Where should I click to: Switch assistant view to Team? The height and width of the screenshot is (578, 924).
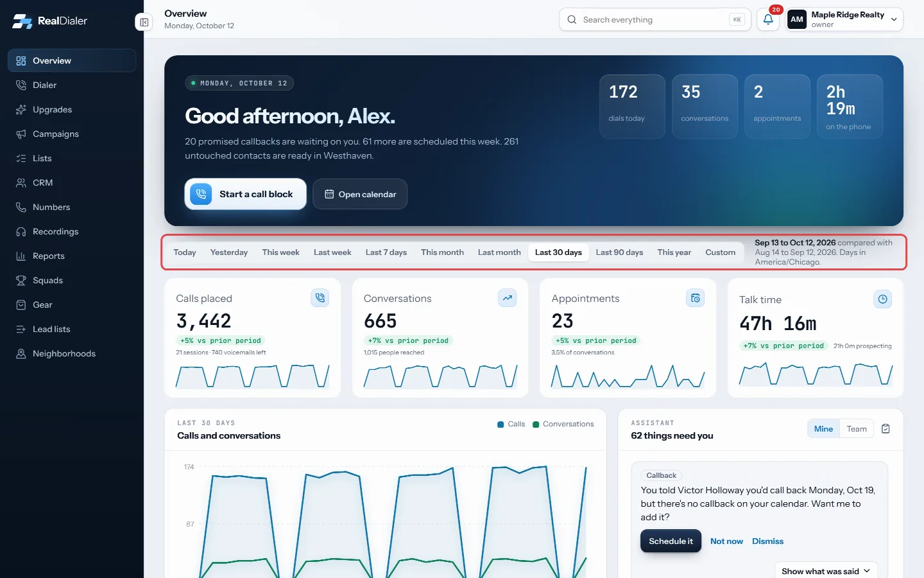pos(857,429)
